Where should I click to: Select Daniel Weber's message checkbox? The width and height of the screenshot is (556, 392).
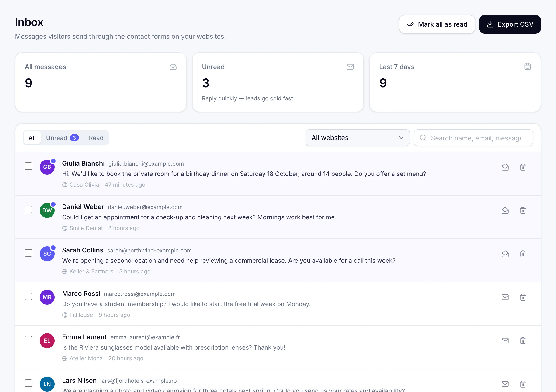[28, 210]
